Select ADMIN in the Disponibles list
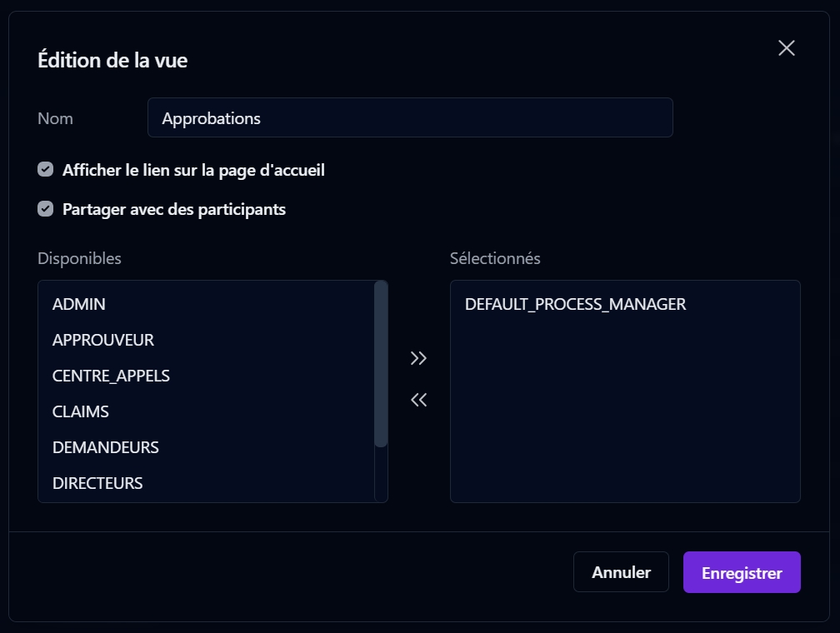Image resolution: width=840 pixels, height=633 pixels. pyautogui.click(x=79, y=304)
